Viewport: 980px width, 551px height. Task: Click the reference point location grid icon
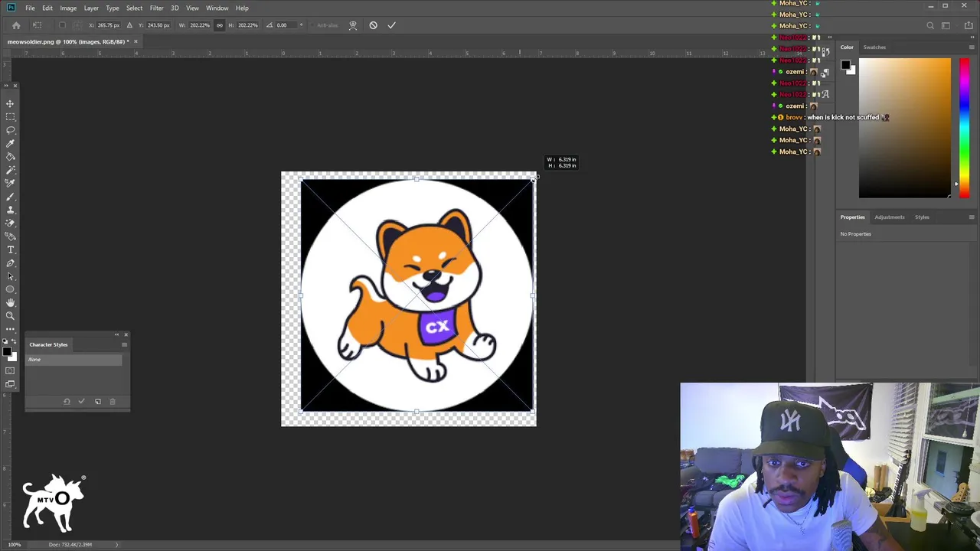coord(76,25)
